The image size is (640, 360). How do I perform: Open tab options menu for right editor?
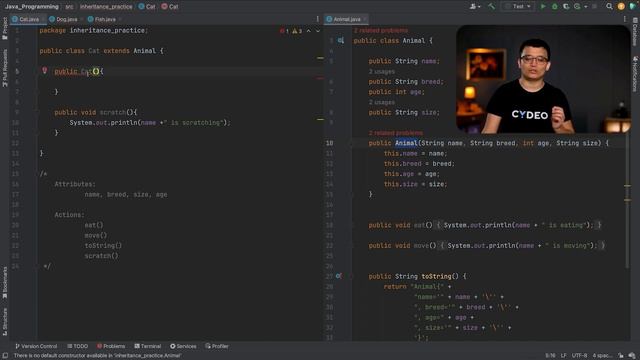tap(624, 19)
